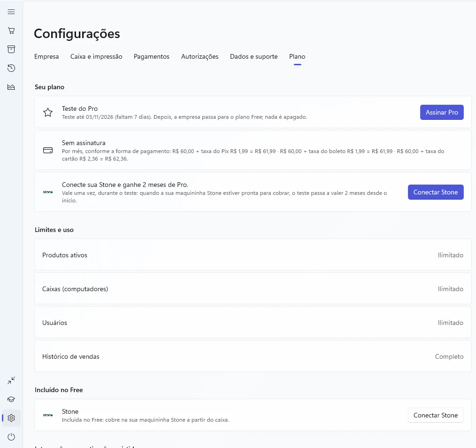The width and height of the screenshot is (476, 448).
Task: Click the Ilimitado value for Usuários
Action: (x=451, y=323)
